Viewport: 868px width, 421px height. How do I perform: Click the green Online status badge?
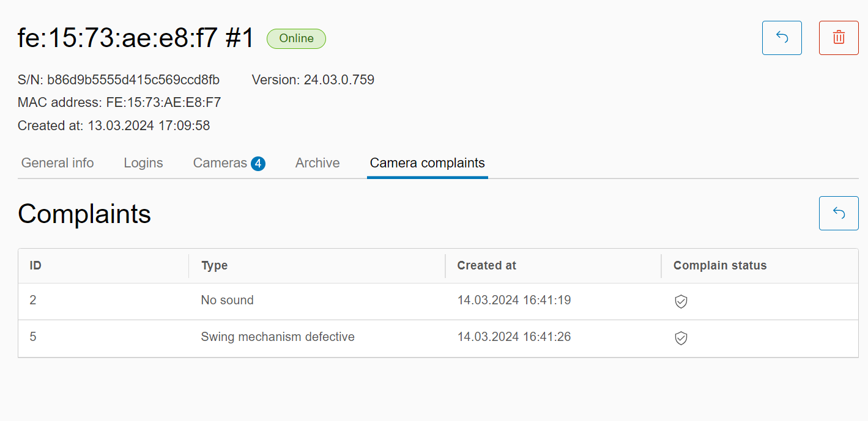pos(296,38)
